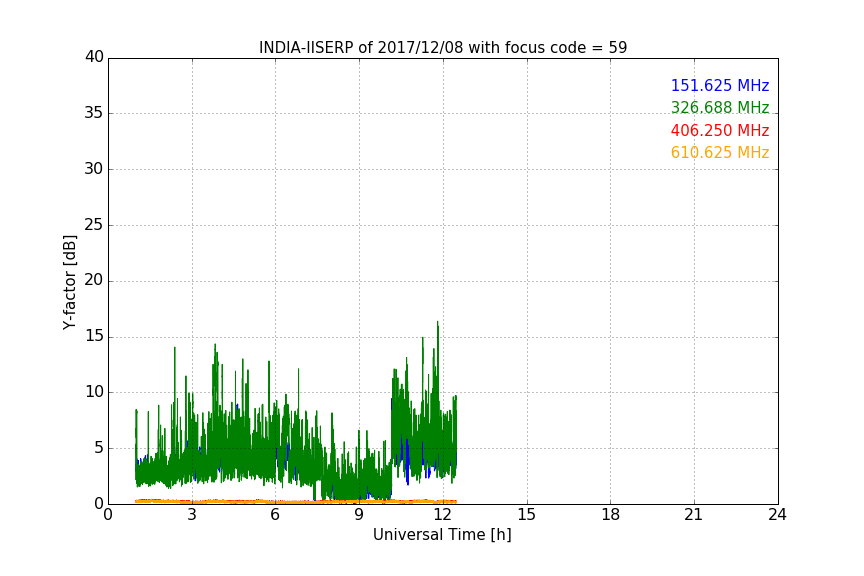Viewport: 864px width, 576px height.
Task: Click the x-axis tick label 3
Action: tap(192, 515)
